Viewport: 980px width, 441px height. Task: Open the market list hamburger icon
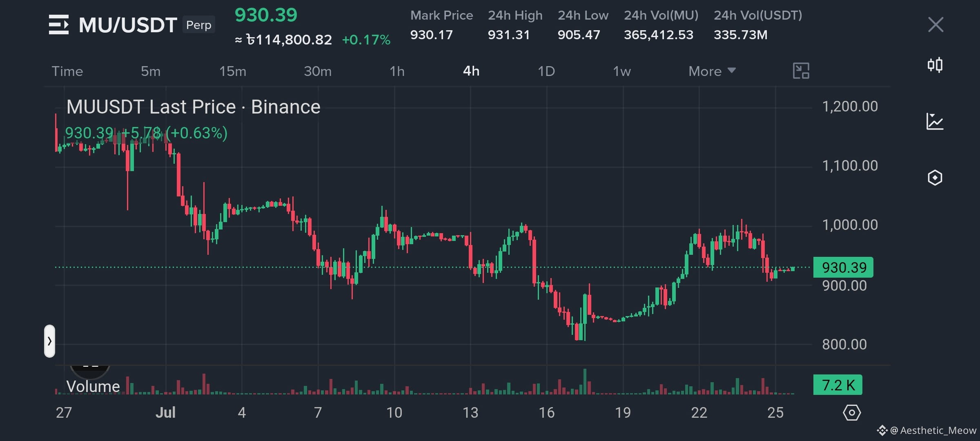coord(59,24)
